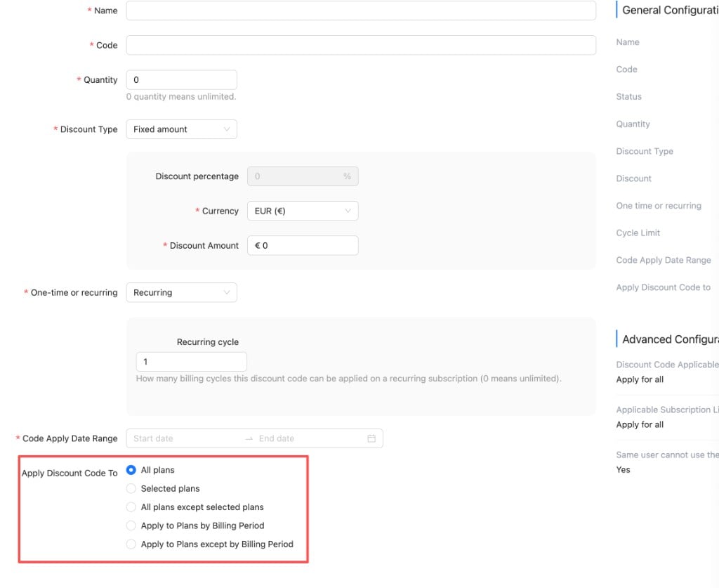719x588 pixels.
Task: Click the 'Yes' value under Same user
Action: (624, 470)
